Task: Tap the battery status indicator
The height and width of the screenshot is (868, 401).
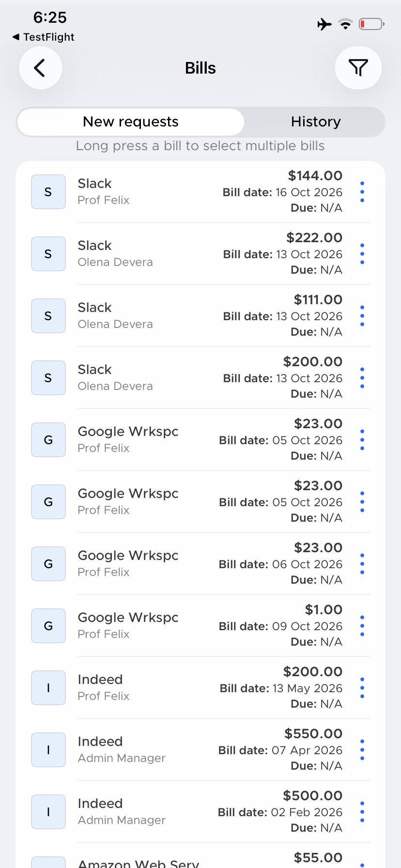Action: pyautogui.click(x=371, y=24)
